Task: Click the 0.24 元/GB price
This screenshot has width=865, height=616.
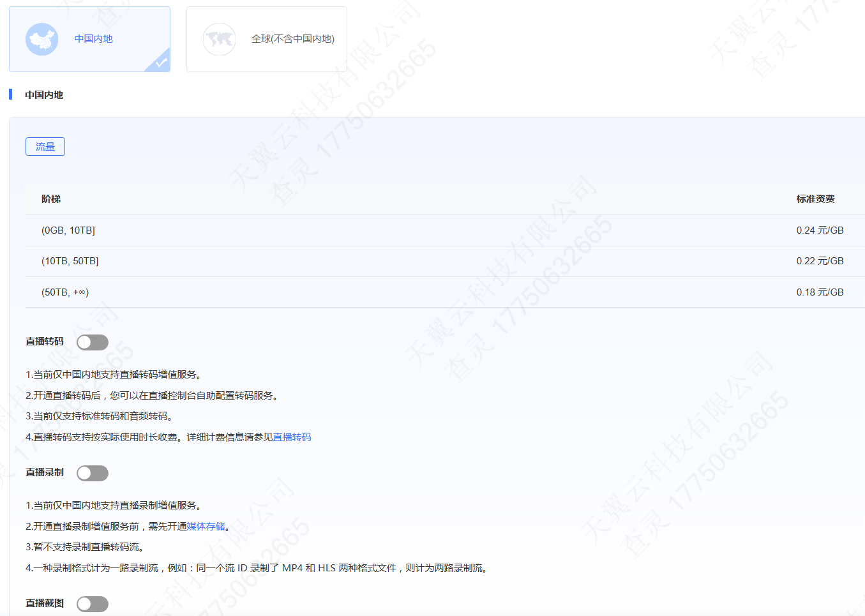Action: pyautogui.click(x=820, y=230)
